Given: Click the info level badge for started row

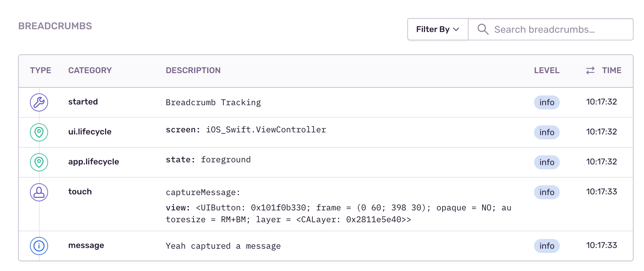Looking at the screenshot, I should (547, 102).
